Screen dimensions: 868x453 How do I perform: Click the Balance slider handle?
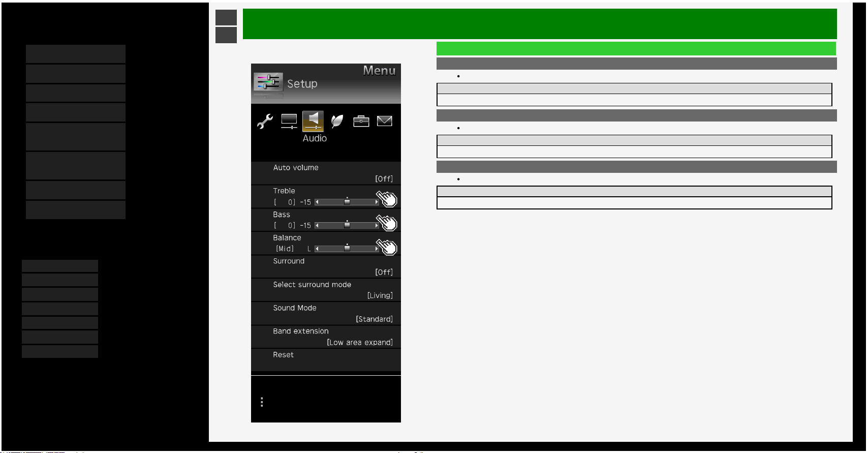[347, 249]
